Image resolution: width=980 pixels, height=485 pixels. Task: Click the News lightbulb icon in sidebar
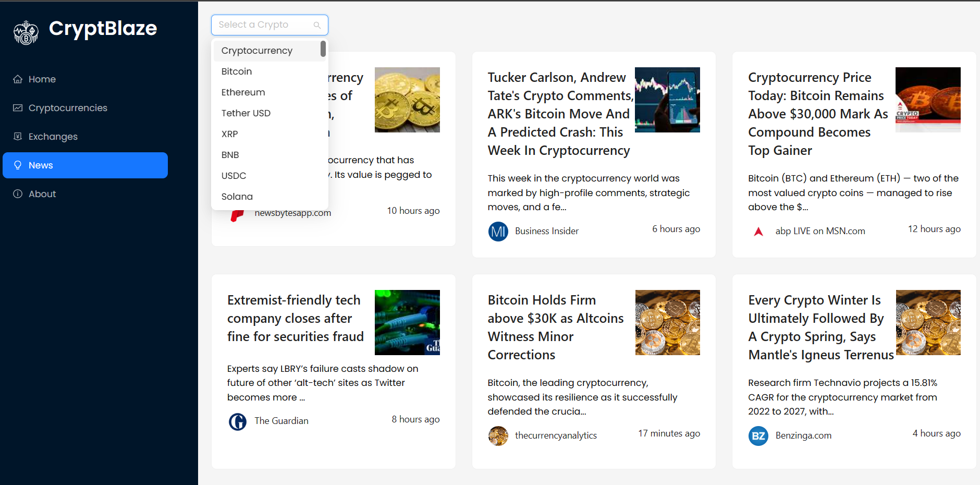(x=18, y=165)
